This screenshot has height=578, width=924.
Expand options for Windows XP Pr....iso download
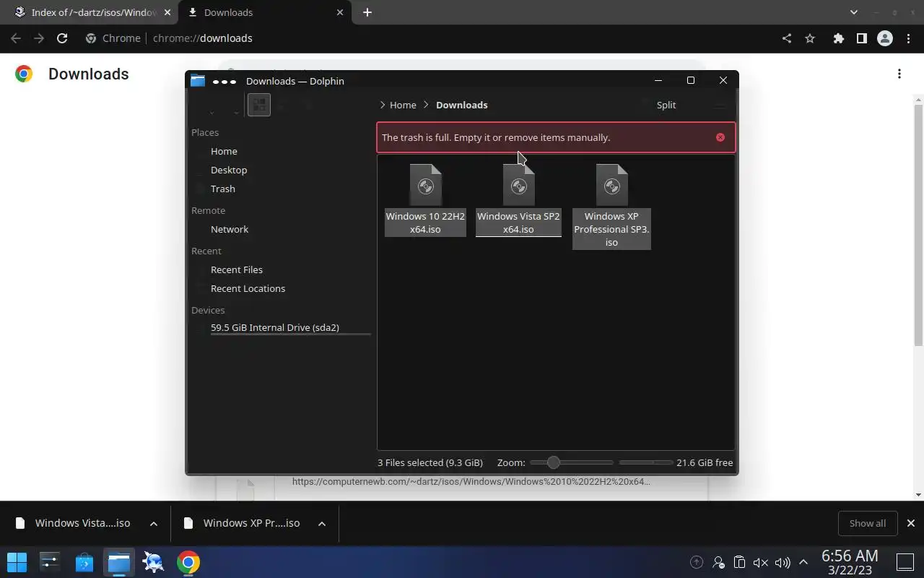pyautogui.click(x=322, y=523)
